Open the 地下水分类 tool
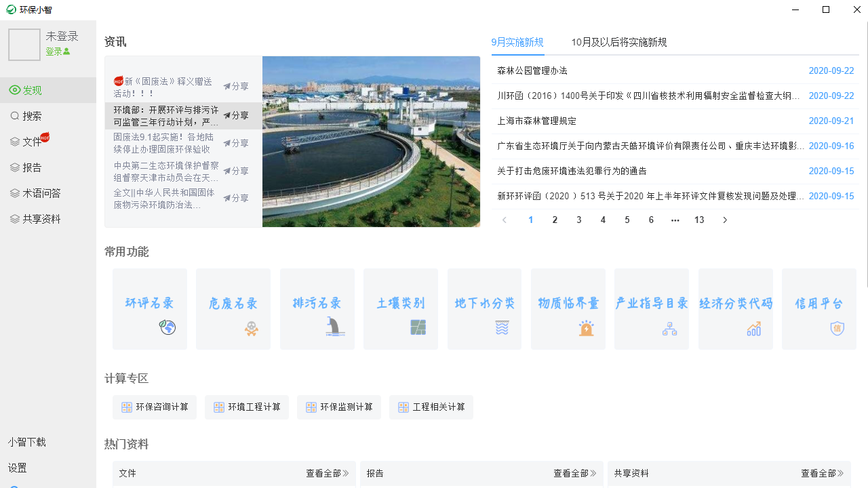Viewport: 868px width, 488px height. tap(484, 309)
